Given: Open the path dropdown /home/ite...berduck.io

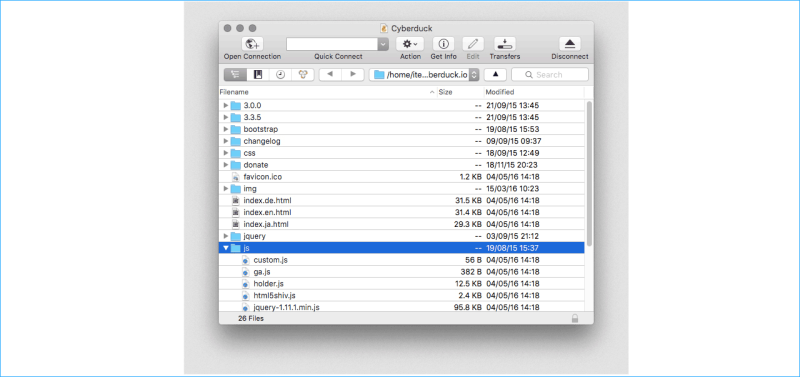Looking at the screenshot, I should (x=424, y=74).
